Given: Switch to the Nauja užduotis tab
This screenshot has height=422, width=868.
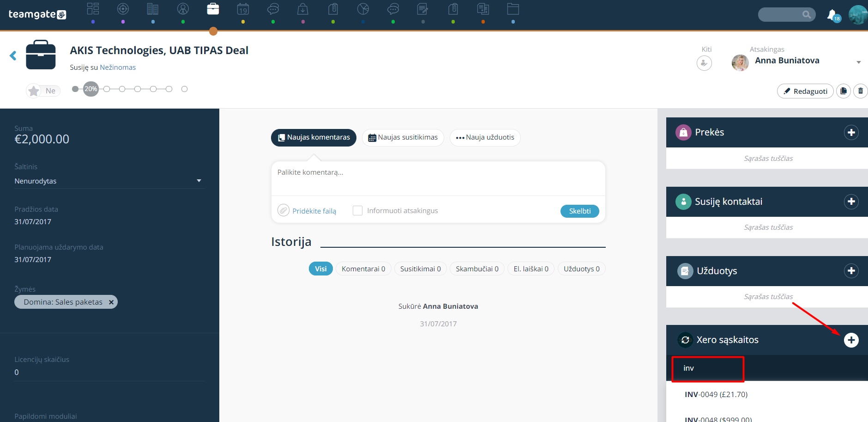Looking at the screenshot, I should click(485, 138).
